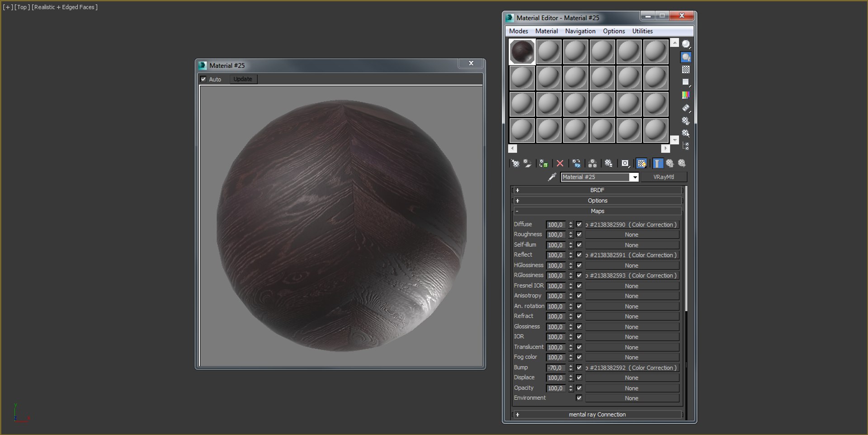Disable the Bump map checkbox
The height and width of the screenshot is (435, 868).
[579, 368]
